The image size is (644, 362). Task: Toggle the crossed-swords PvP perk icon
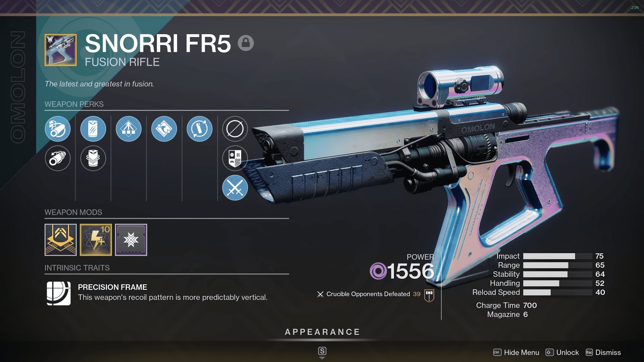click(x=234, y=187)
